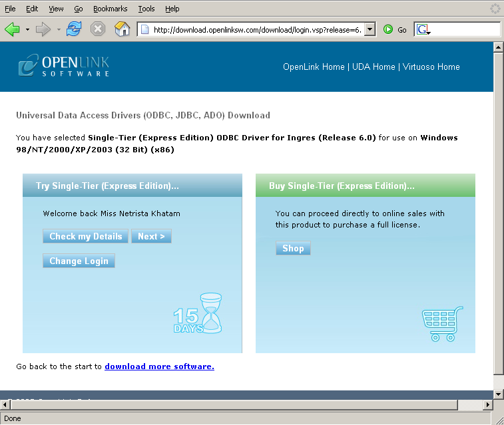Open the Bookmarks menu

[x=111, y=9]
